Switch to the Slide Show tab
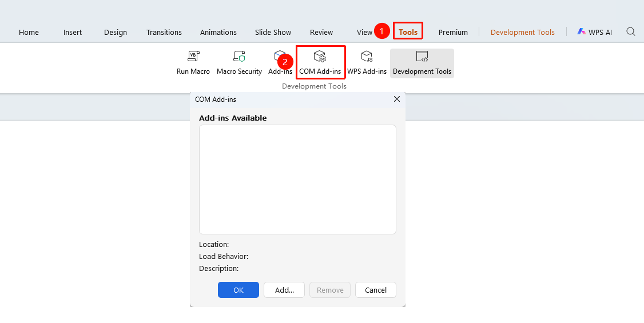The width and height of the screenshot is (644, 323). coord(273,32)
